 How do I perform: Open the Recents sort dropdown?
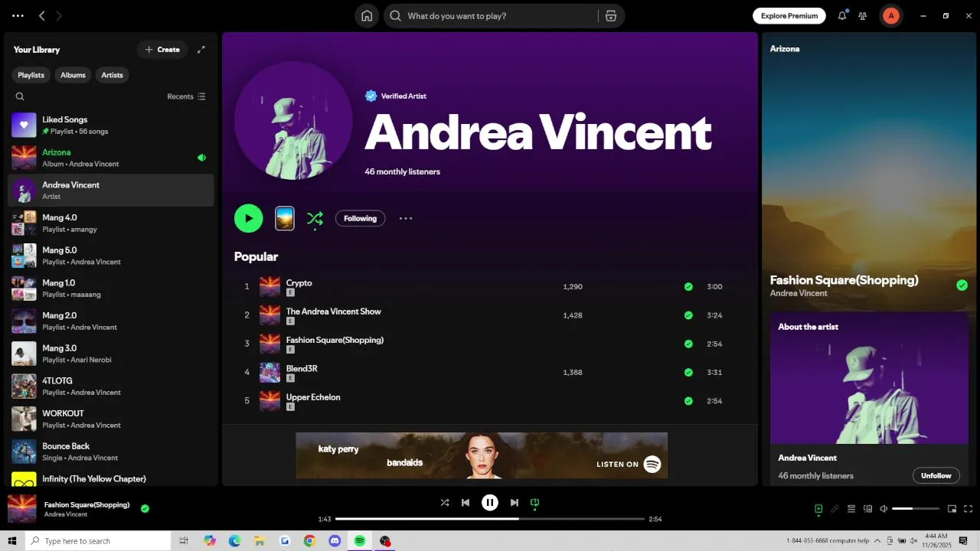click(x=186, y=96)
